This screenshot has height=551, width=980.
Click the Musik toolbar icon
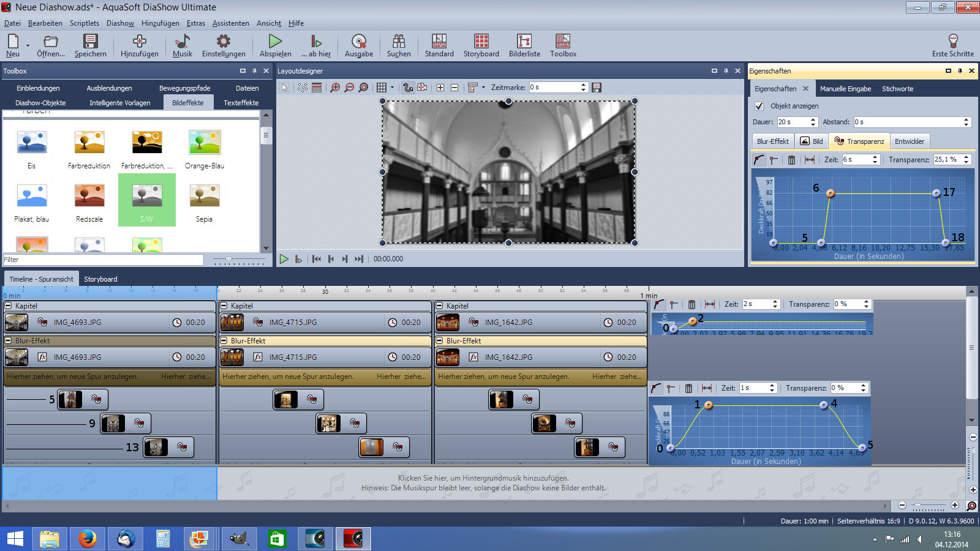click(x=182, y=41)
